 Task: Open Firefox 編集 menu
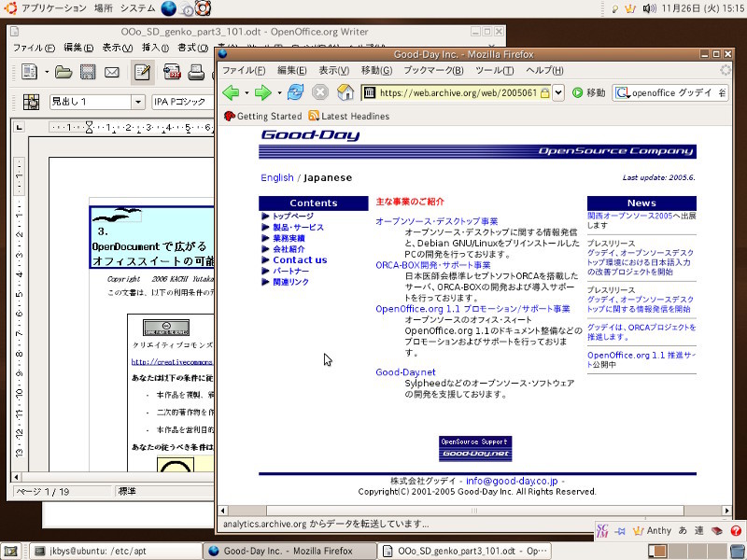[291, 71]
